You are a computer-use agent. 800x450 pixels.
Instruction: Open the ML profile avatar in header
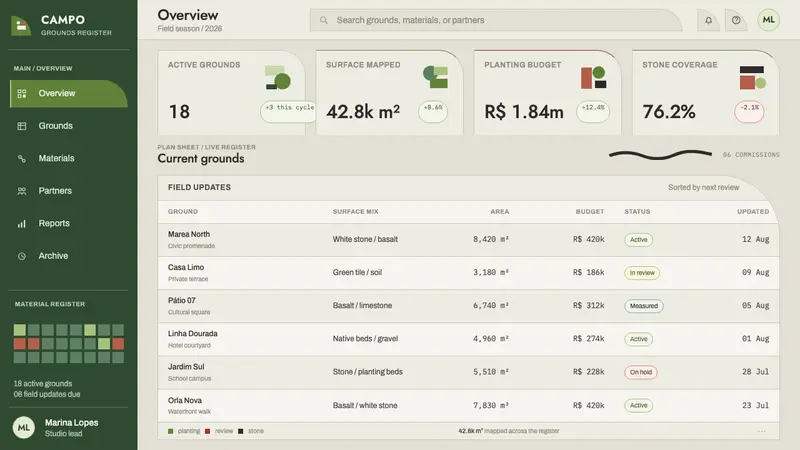click(768, 20)
